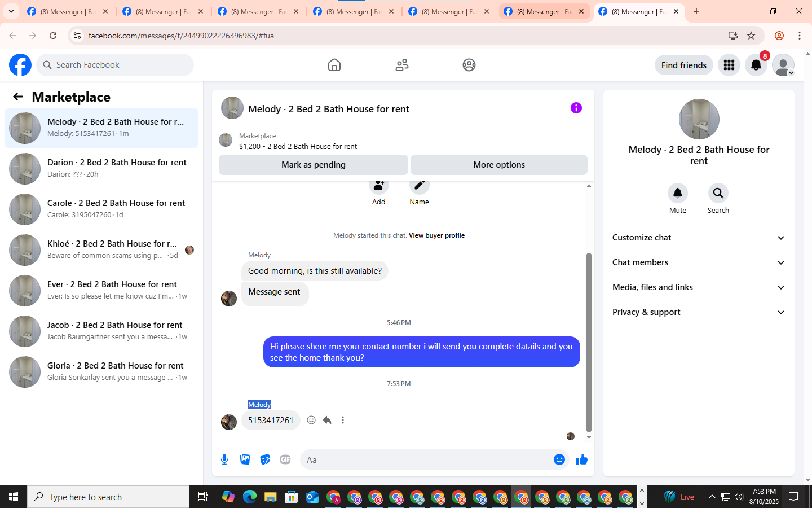
Task: Click the back arrow next to Marketplace
Action: click(x=18, y=97)
